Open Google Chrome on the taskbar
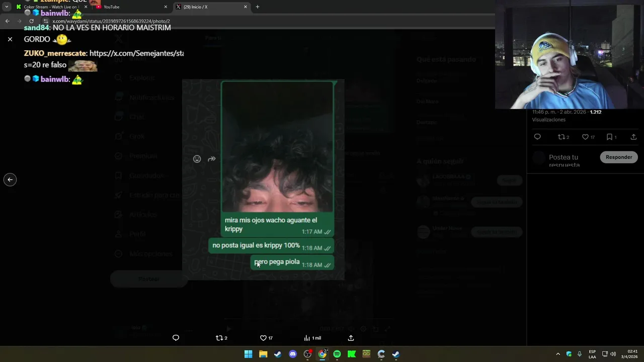The width and height of the screenshot is (644, 362). pos(322,354)
